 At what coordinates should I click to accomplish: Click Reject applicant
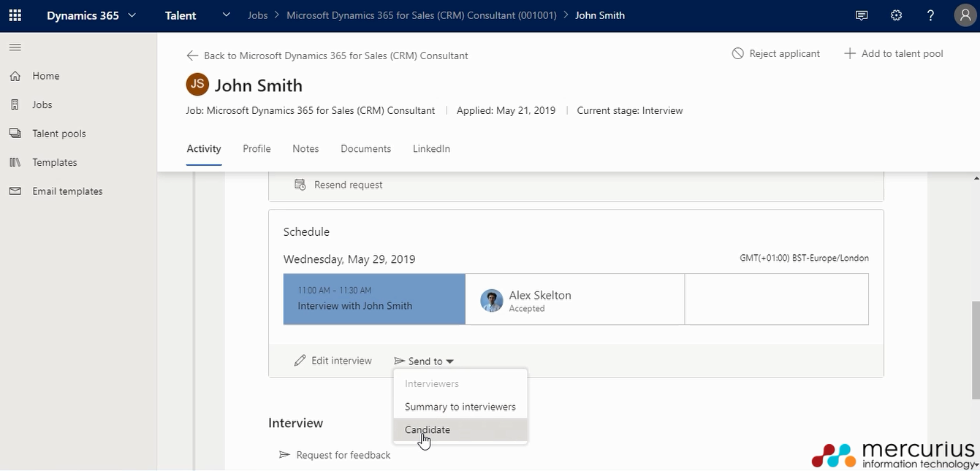[776, 53]
